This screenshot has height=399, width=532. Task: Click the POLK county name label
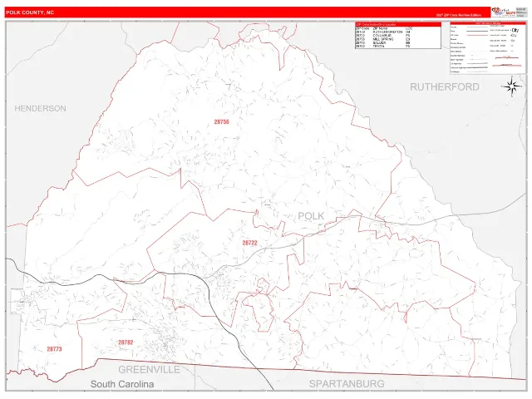click(311, 216)
